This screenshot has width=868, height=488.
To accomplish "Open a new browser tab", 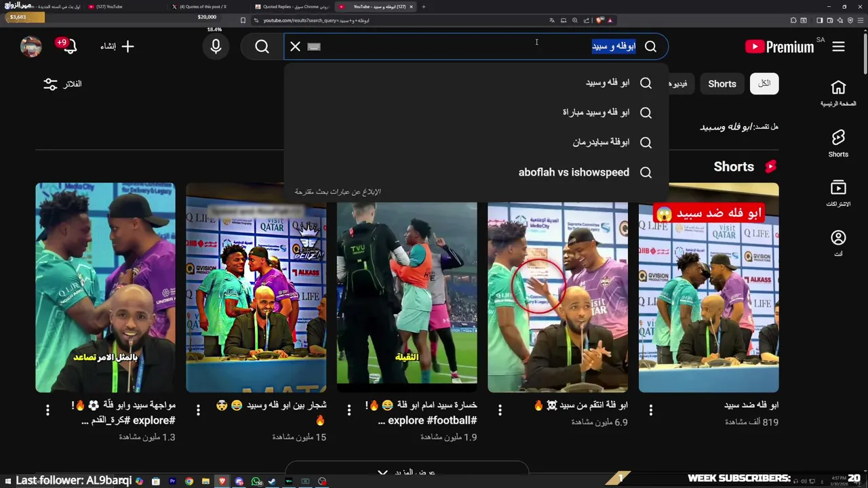I will tap(424, 7).
